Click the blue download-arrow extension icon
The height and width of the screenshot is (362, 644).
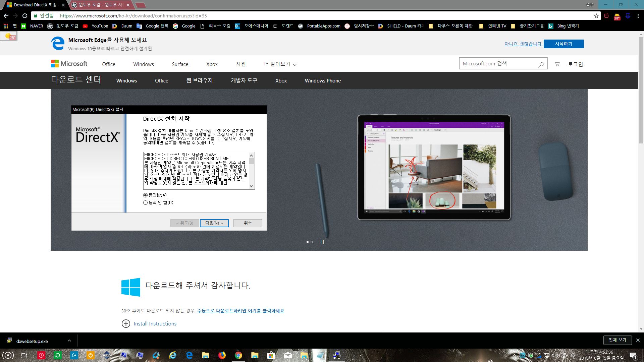[628, 16]
